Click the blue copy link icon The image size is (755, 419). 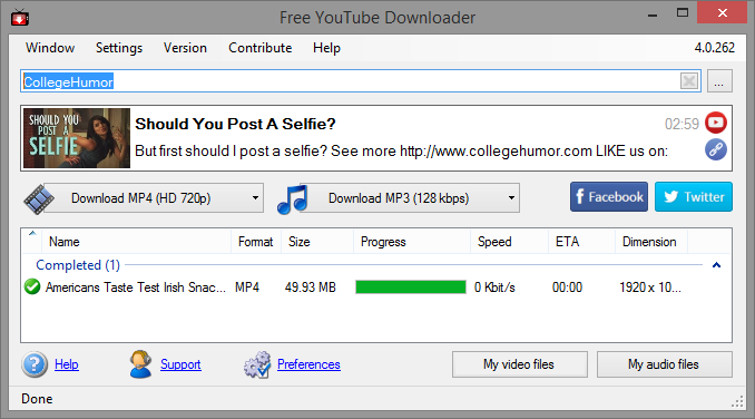pos(716,150)
